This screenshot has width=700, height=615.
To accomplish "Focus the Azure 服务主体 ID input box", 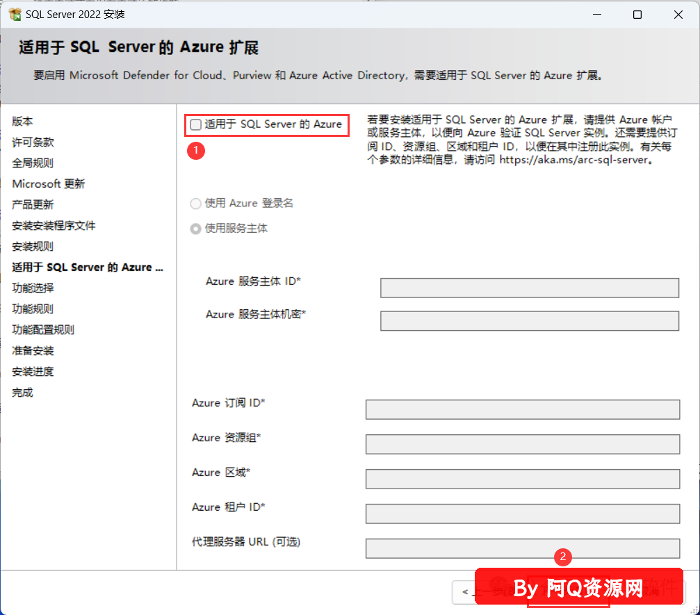I will [x=530, y=288].
